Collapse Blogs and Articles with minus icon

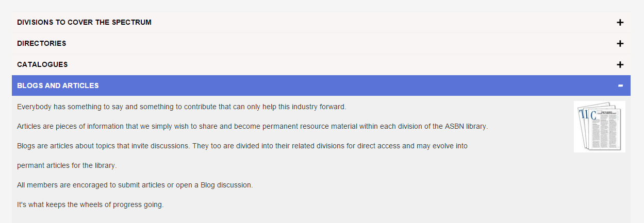click(x=620, y=85)
